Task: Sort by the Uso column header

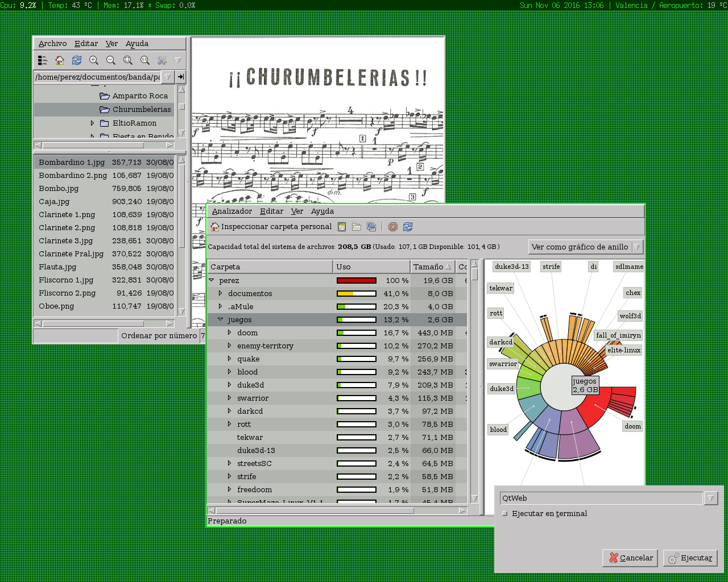Action: [x=372, y=267]
